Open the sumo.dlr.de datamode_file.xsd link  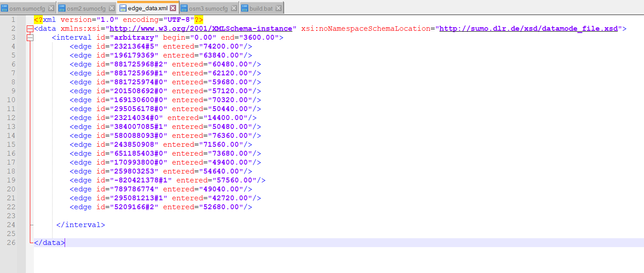point(529,29)
